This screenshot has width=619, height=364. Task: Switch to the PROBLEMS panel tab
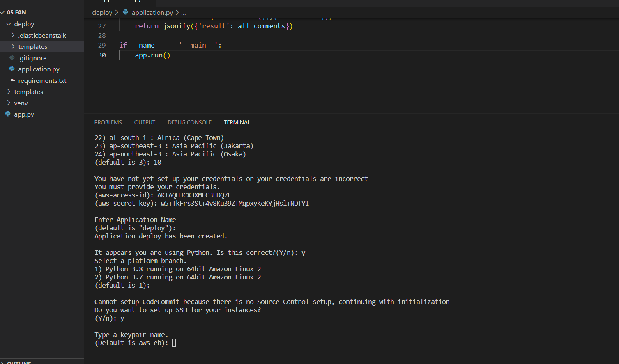tap(108, 122)
